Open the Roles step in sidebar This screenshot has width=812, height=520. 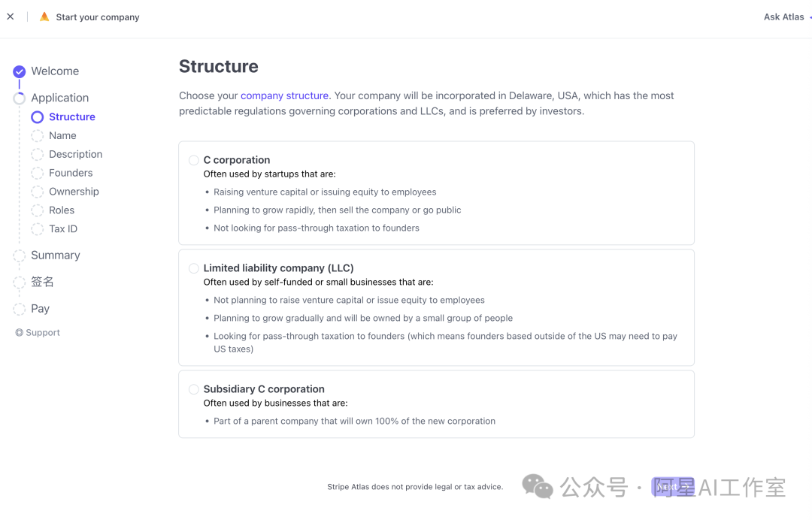point(62,210)
